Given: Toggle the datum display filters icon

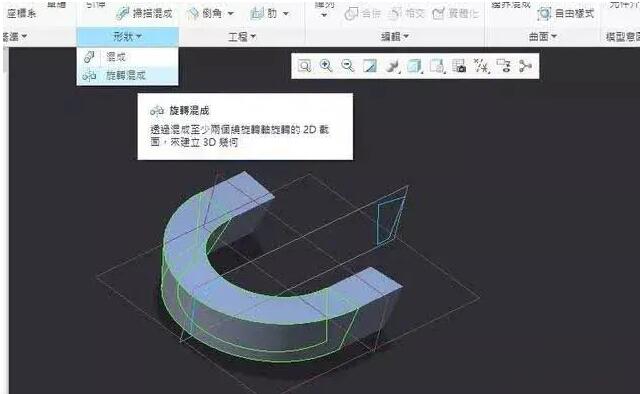Looking at the screenshot, I should pos(482,66).
